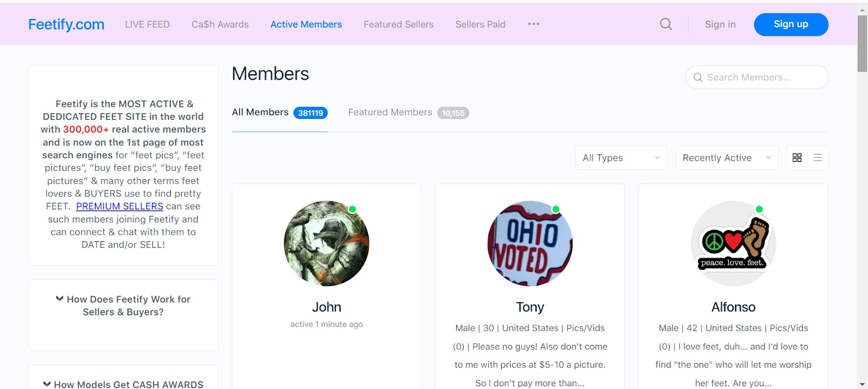This screenshot has width=868, height=389.
Task: Click the Feetify.com logo link
Action: pyautogui.click(x=66, y=24)
